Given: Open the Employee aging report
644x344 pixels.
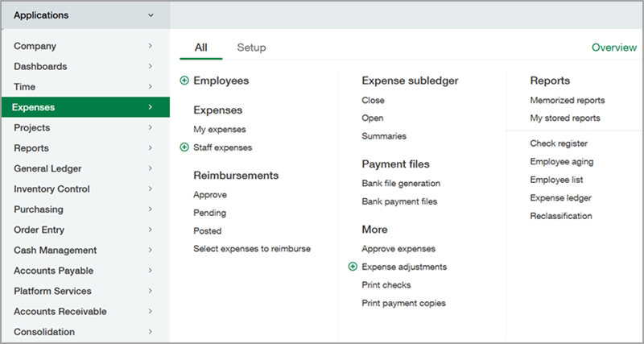Looking at the screenshot, I should [561, 162].
